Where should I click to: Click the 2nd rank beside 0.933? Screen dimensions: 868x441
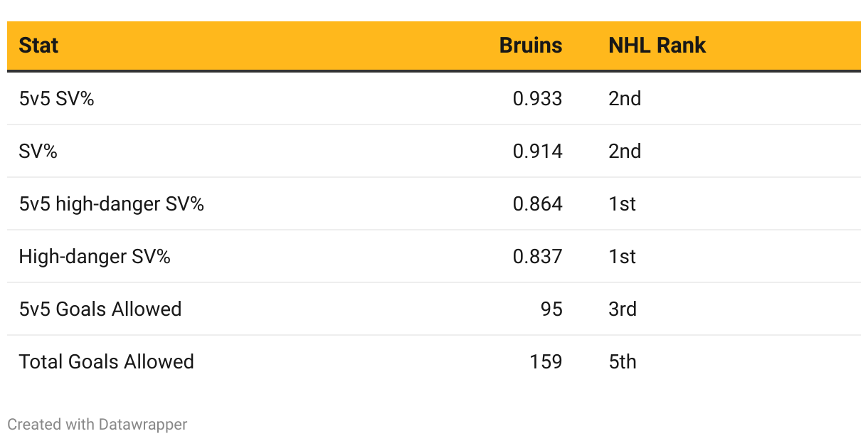[625, 99]
